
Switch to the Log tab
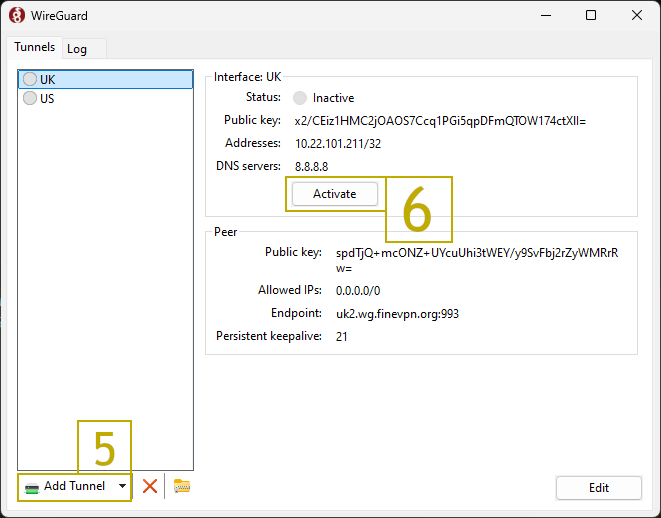pyautogui.click(x=77, y=48)
